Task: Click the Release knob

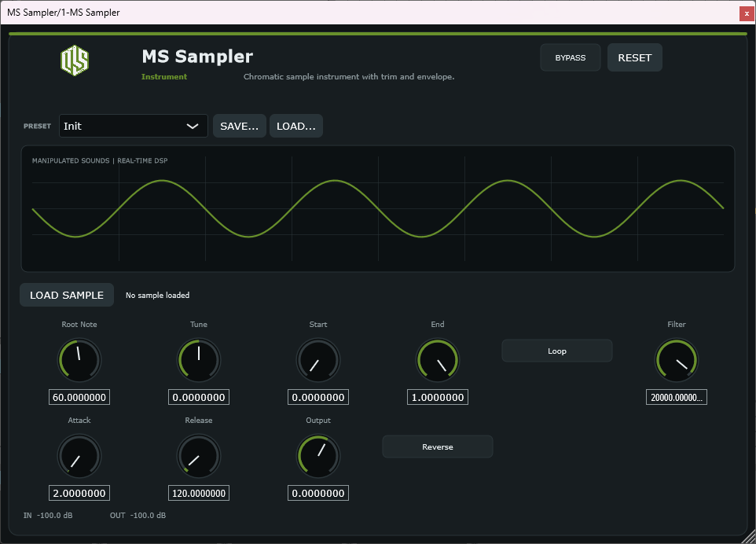Action: [x=199, y=456]
